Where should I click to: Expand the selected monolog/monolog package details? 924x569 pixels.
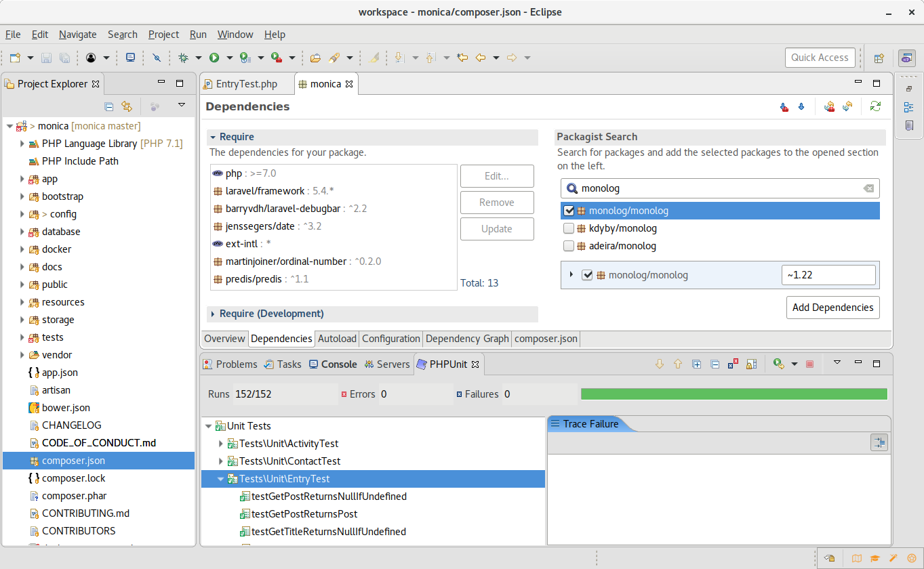[571, 274]
